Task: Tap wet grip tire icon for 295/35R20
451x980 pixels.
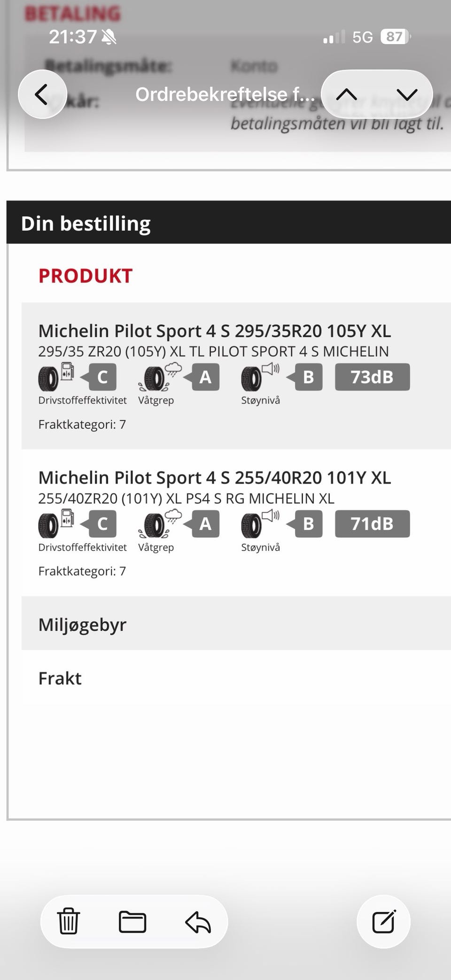Action: [x=160, y=377]
